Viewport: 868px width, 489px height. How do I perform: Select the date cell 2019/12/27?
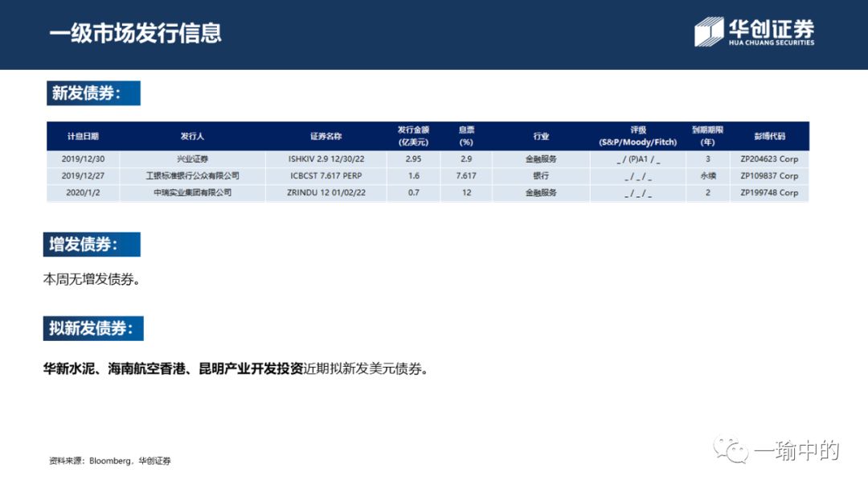(83, 175)
